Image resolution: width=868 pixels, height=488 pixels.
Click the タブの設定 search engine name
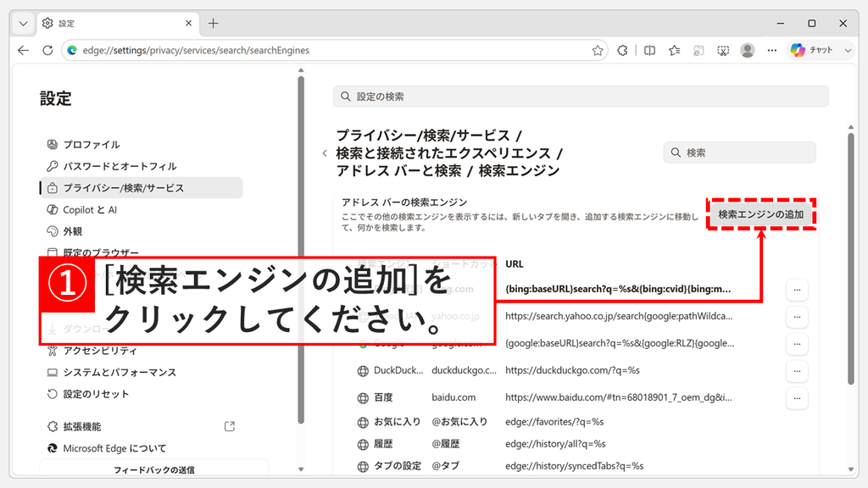(x=398, y=466)
